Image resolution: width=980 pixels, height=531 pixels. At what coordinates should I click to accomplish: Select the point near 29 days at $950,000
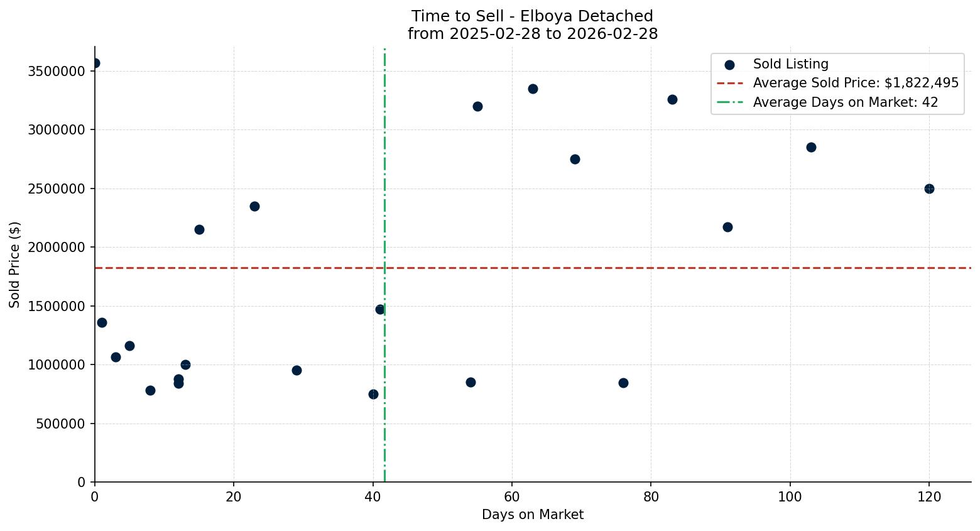pos(297,371)
